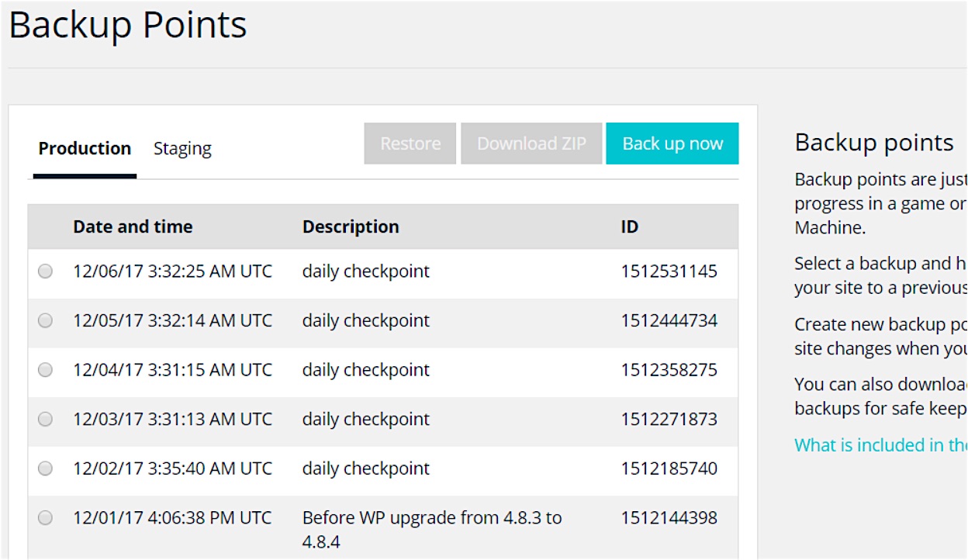968x560 pixels.
Task: Click the Date and time column header
Action: 133,227
